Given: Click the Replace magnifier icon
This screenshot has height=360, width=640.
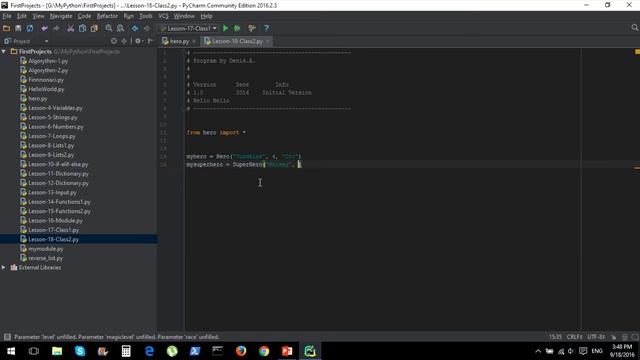Looking at the screenshot, I should (120, 28).
